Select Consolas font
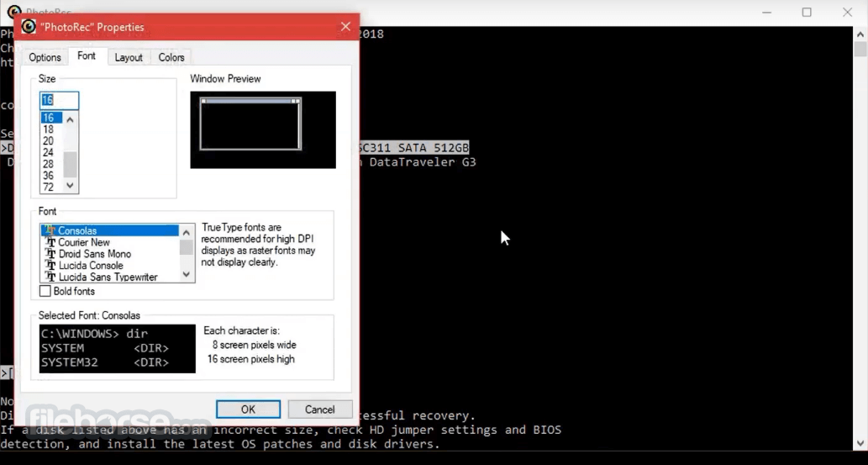 point(109,230)
